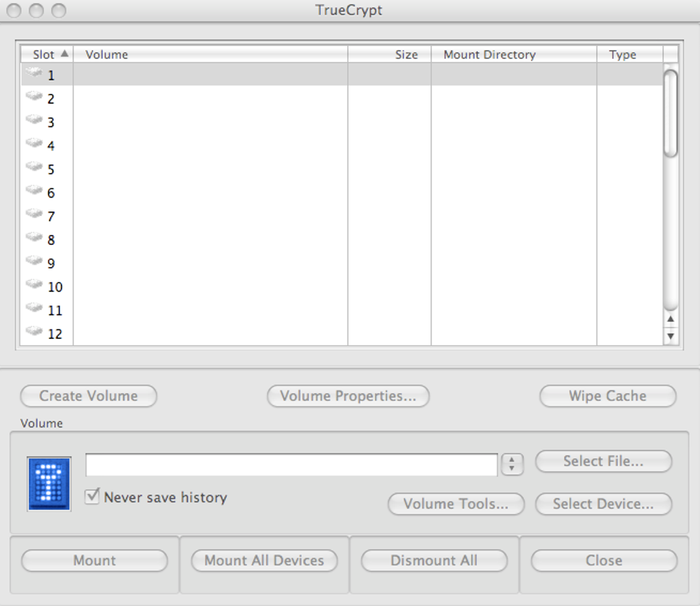This screenshot has height=606, width=700.
Task: Select slot number 9 text
Action: tap(51, 264)
